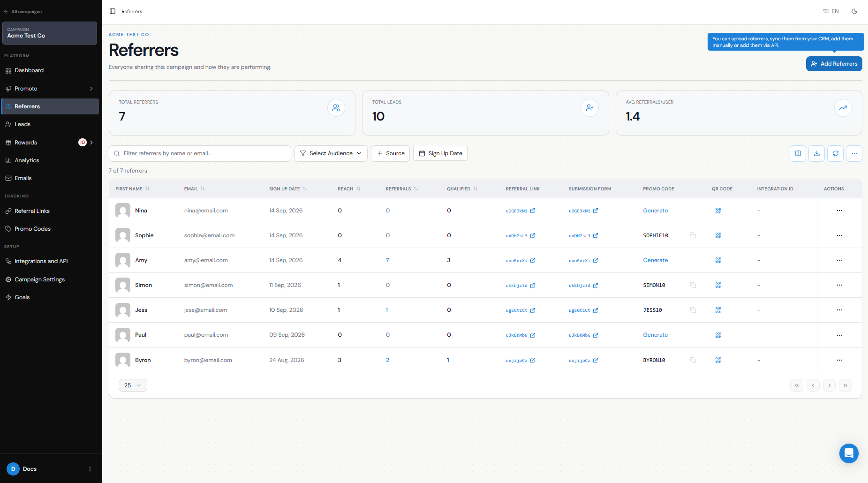View Amy's 7 referrals

click(x=387, y=260)
